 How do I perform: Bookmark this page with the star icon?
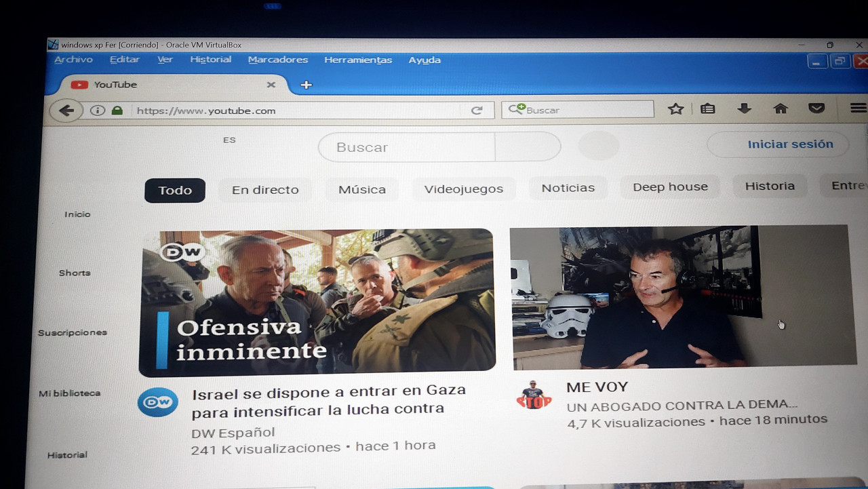(675, 109)
